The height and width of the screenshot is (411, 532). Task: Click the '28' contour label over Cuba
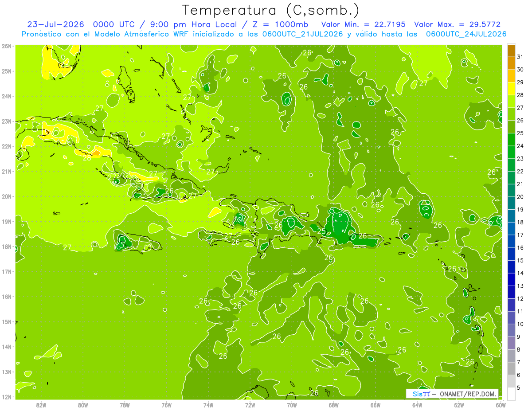coord(87,157)
